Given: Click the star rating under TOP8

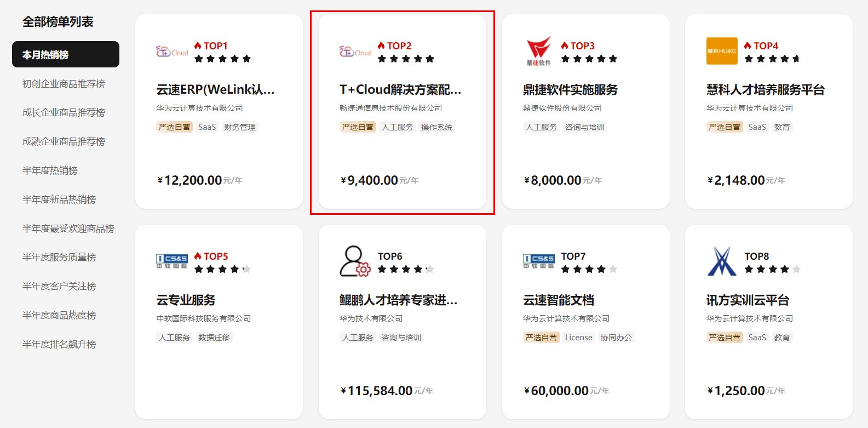Looking at the screenshot, I should (773, 269).
